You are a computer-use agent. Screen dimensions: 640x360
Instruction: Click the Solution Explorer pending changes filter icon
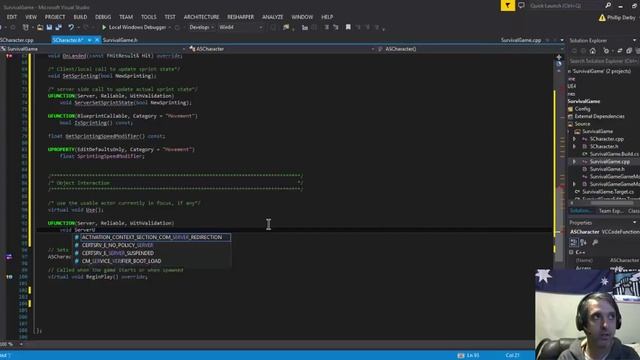tap(606, 51)
